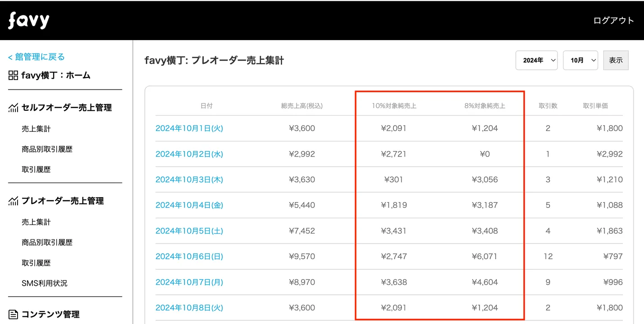The width and height of the screenshot is (644, 324).
Task: Click the 日付 column header
Action: 207,106
